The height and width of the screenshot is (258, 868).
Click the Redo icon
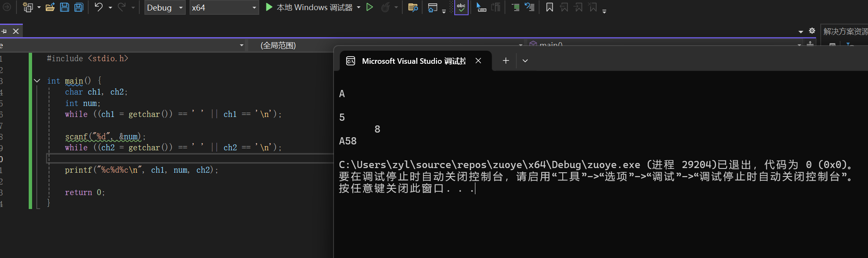tap(122, 7)
